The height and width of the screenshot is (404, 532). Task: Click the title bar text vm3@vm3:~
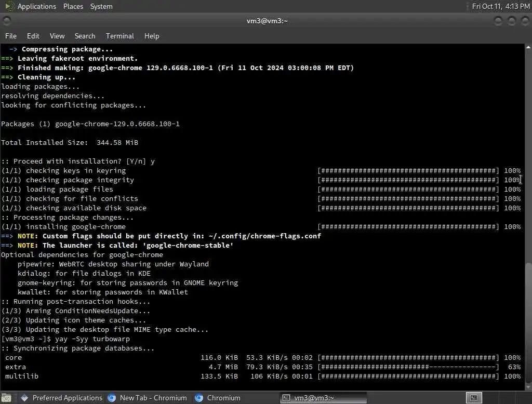[x=267, y=21]
